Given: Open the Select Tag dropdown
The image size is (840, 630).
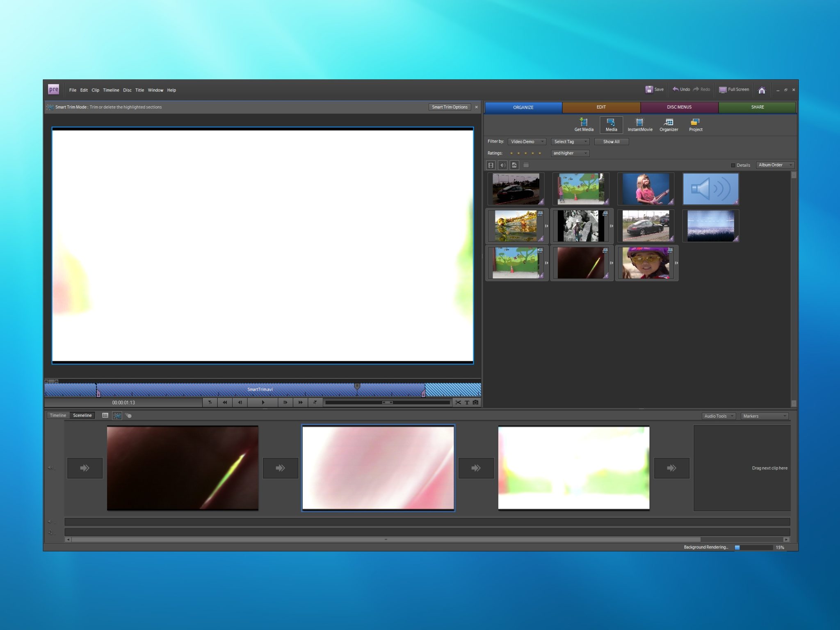Looking at the screenshot, I should (x=570, y=141).
